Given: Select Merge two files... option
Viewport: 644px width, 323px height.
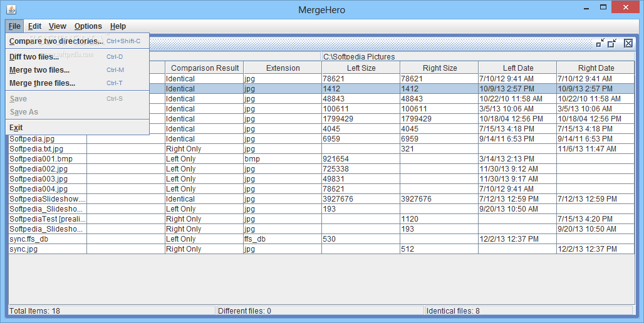Looking at the screenshot, I should pyautogui.click(x=77, y=70).
